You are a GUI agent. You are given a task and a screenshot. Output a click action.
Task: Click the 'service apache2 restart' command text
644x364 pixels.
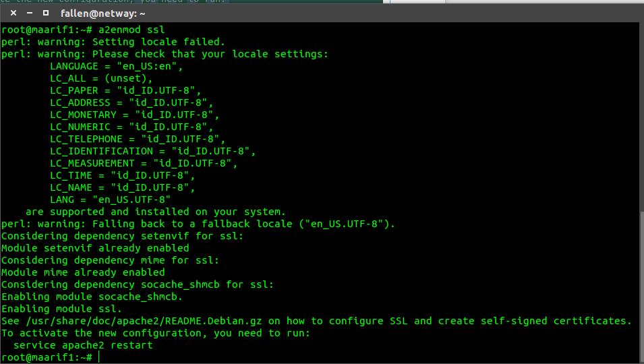pyautogui.click(x=83, y=345)
